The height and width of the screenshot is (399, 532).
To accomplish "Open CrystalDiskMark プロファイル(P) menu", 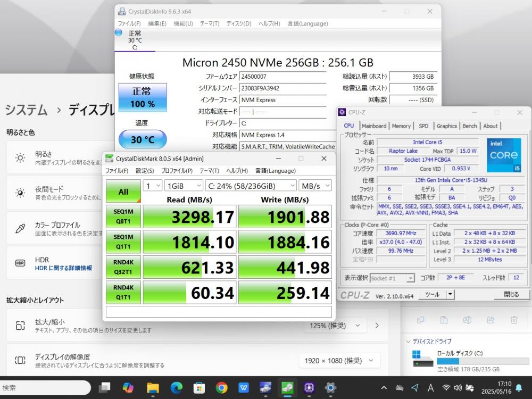I will pos(177,171).
